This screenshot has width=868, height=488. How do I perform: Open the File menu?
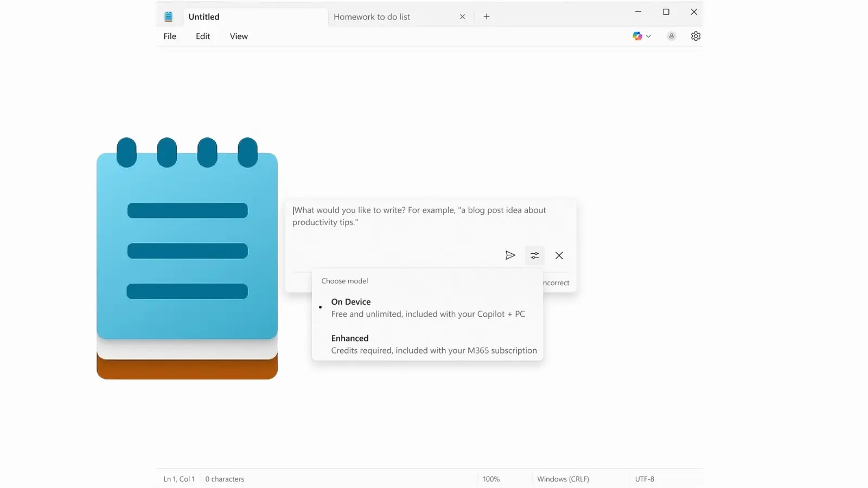[x=169, y=36]
